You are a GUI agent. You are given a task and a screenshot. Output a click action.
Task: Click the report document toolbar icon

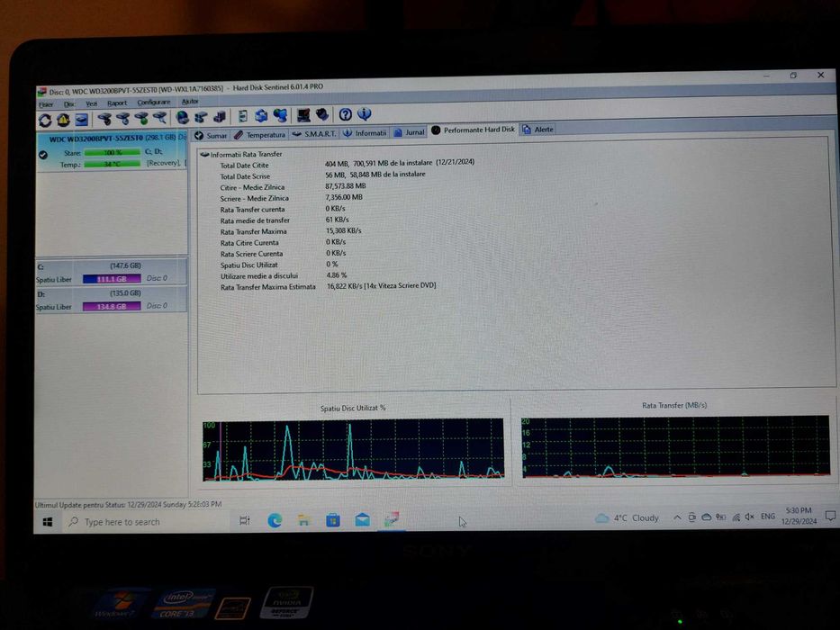click(x=243, y=116)
